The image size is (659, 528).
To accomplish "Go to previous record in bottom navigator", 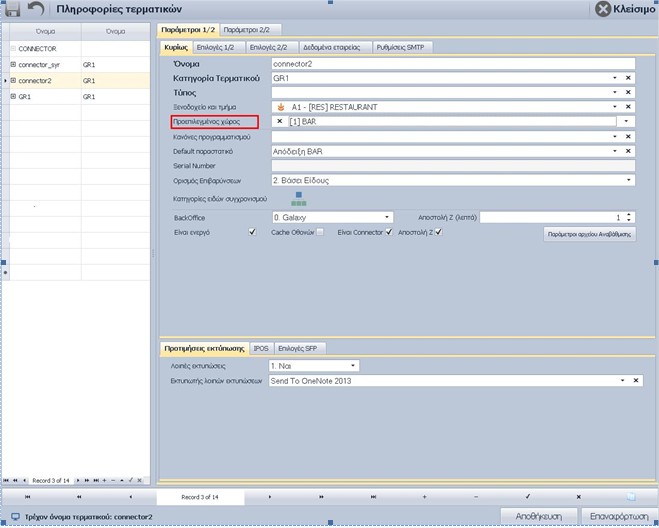I will tap(131, 496).
